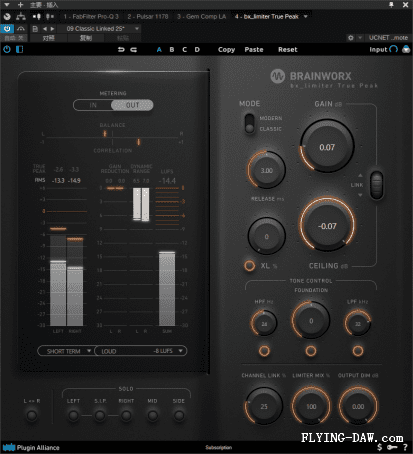Toggle the L<>R channel swap button
This screenshot has width=413, height=454.
click(x=32, y=415)
